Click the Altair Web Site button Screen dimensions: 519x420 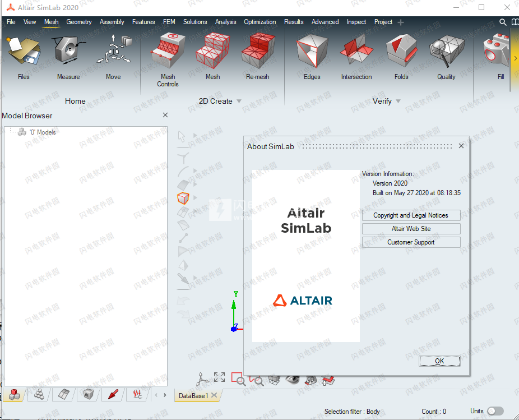pos(411,229)
